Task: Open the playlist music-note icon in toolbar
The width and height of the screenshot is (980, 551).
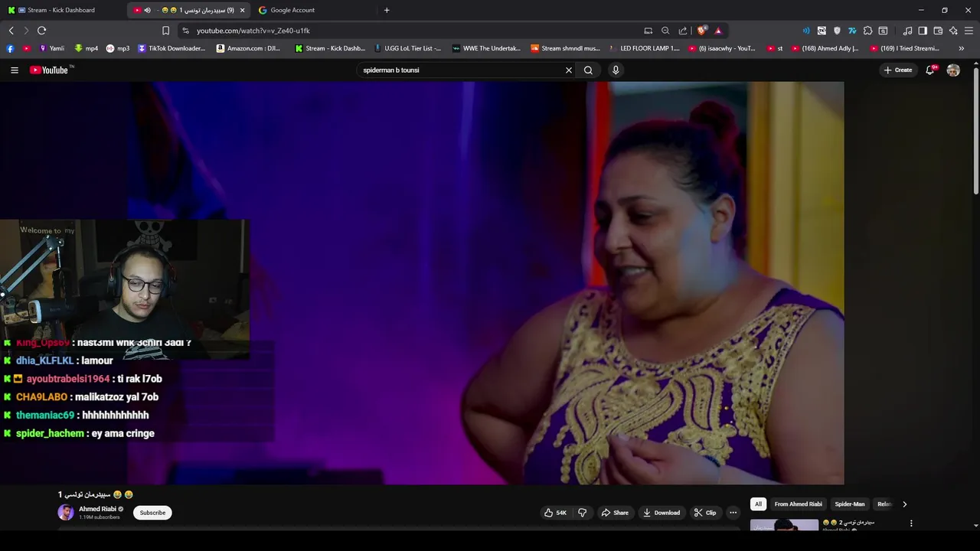Action: 907,31
